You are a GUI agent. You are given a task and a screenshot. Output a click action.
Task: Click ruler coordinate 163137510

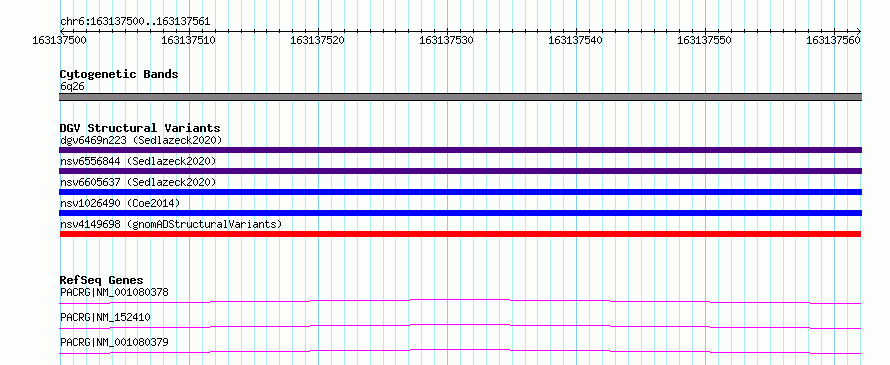(188, 40)
